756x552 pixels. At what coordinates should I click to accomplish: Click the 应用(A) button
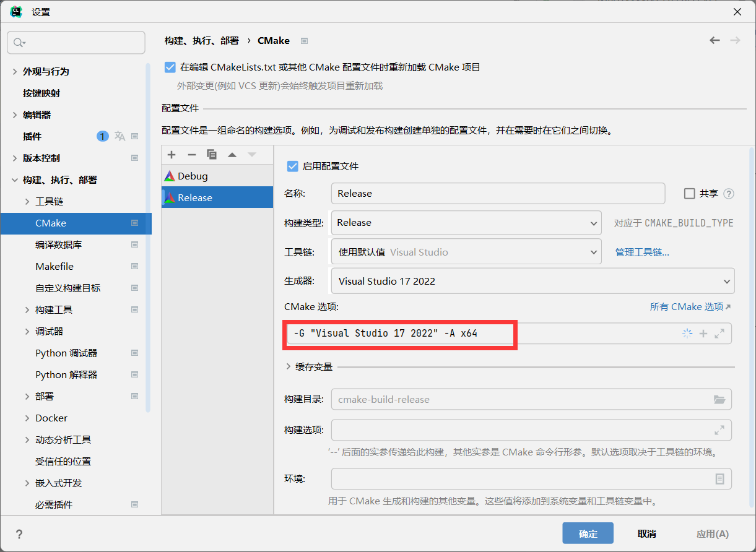pyautogui.click(x=712, y=533)
